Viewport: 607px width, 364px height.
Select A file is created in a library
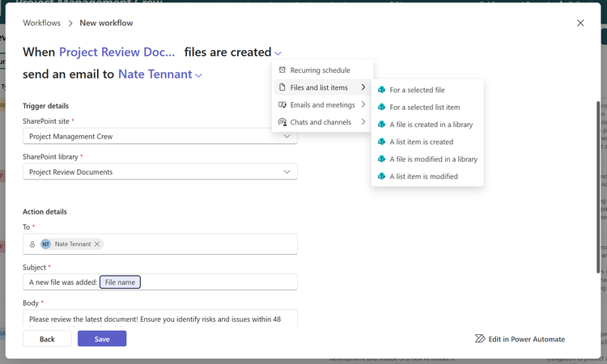click(x=431, y=125)
